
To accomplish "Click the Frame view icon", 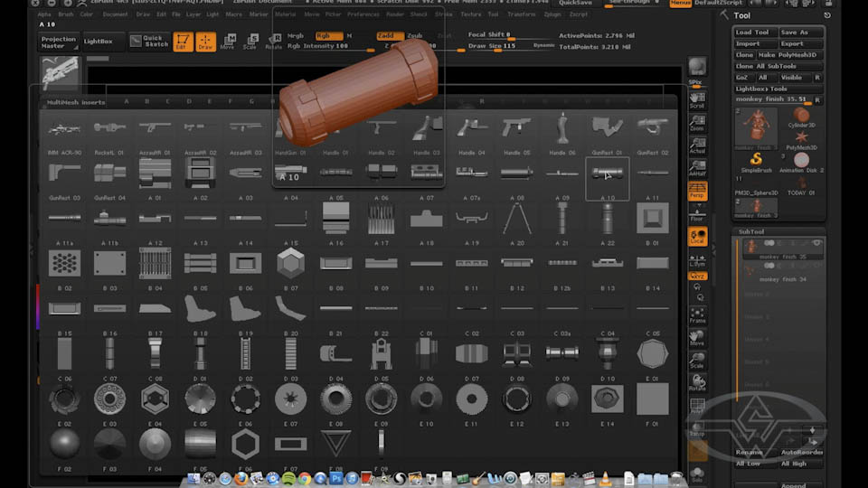I will point(697,316).
